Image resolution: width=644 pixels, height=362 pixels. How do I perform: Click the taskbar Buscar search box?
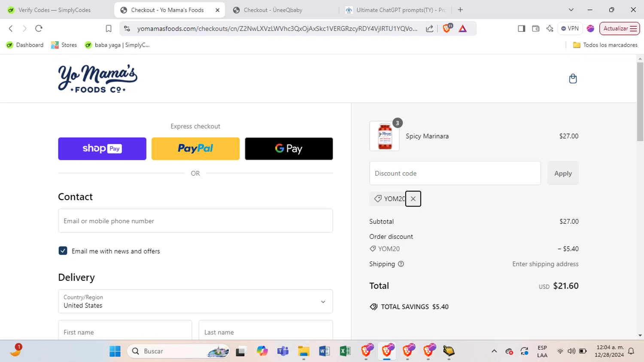click(178, 351)
